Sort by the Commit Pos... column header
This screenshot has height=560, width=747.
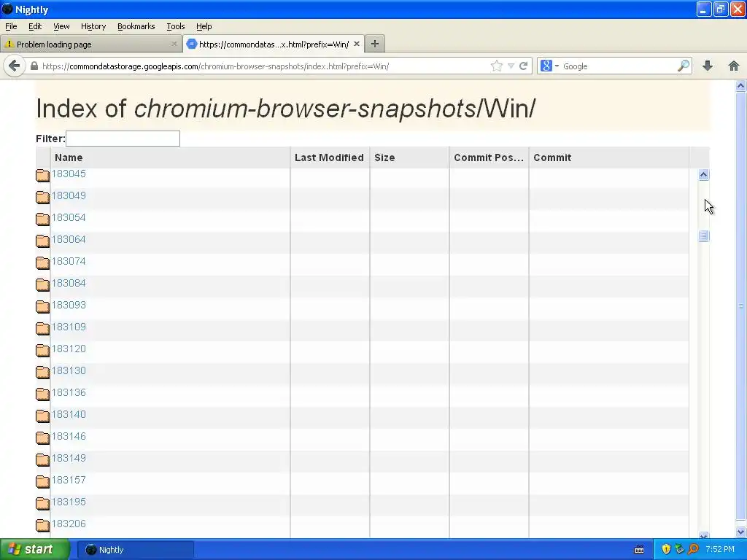coord(489,157)
